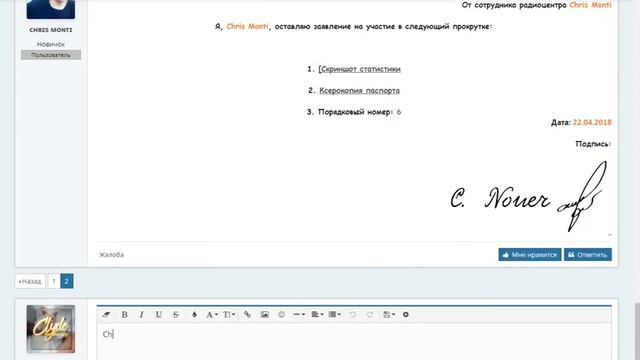Open the font family dropdown
The width and height of the screenshot is (640, 360).
coord(212,314)
